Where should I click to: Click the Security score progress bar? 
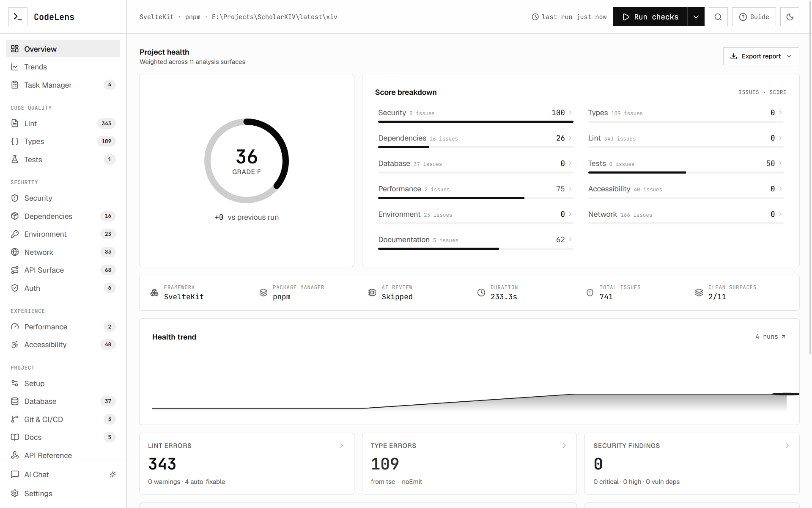pos(475,122)
